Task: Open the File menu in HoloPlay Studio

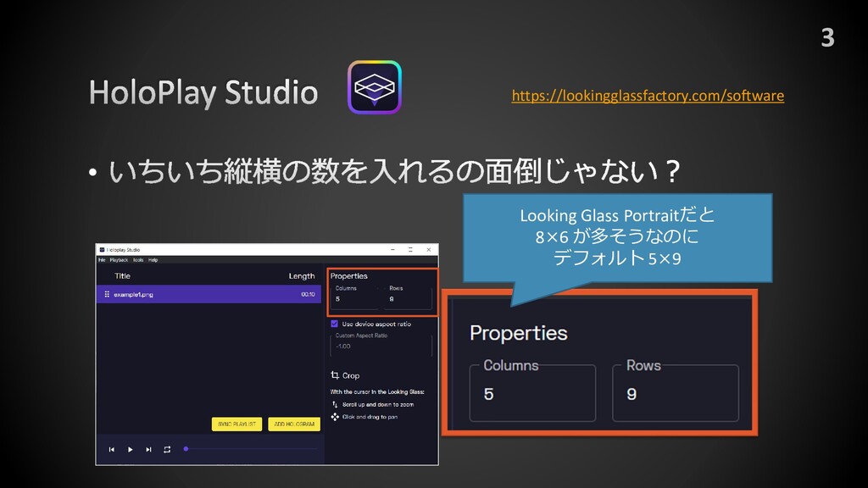Action: click(x=102, y=260)
